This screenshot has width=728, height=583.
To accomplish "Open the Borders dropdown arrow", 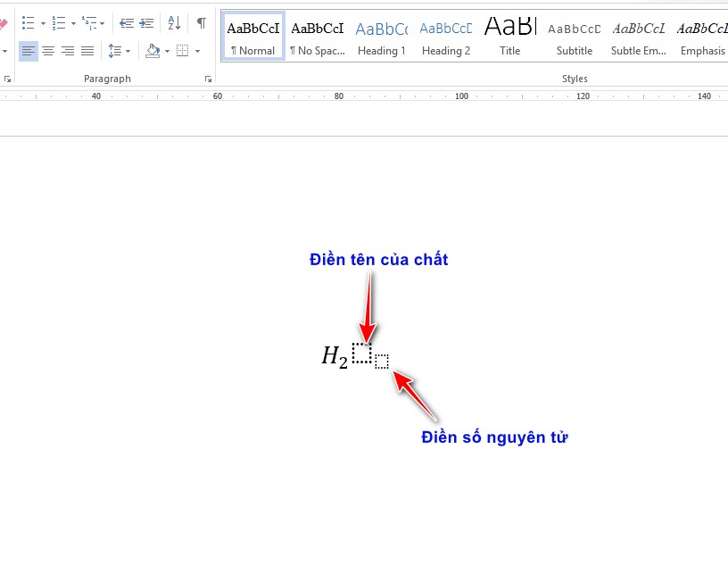I will (x=198, y=51).
